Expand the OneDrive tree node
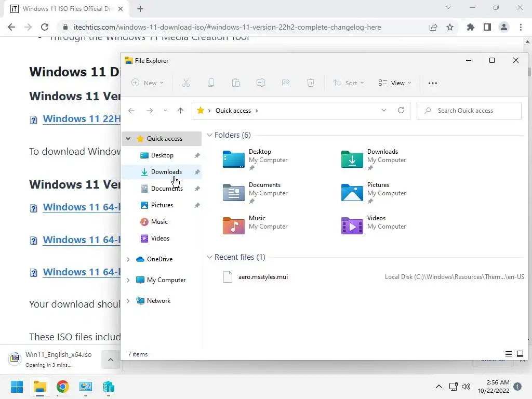Viewport: 532px width, 399px height. 128,259
